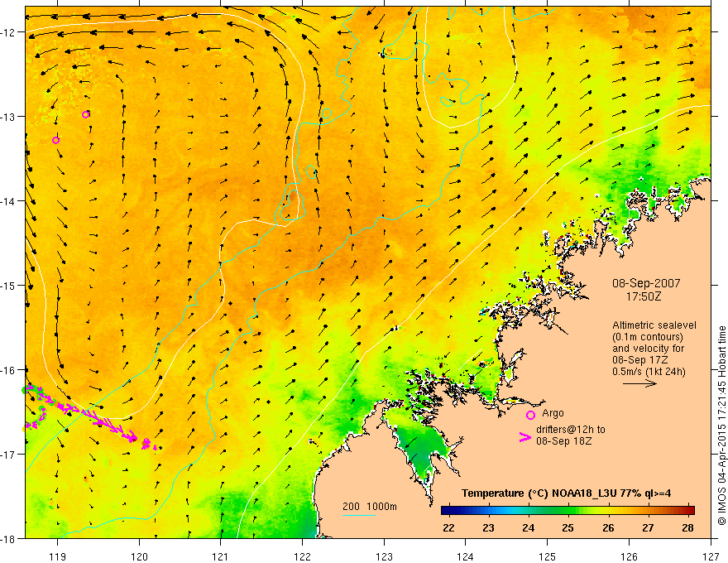The height and width of the screenshot is (563, 728).
Task: Click the magenta Argo legend circle
Action: pyautogui.click(x=530, y=415)
